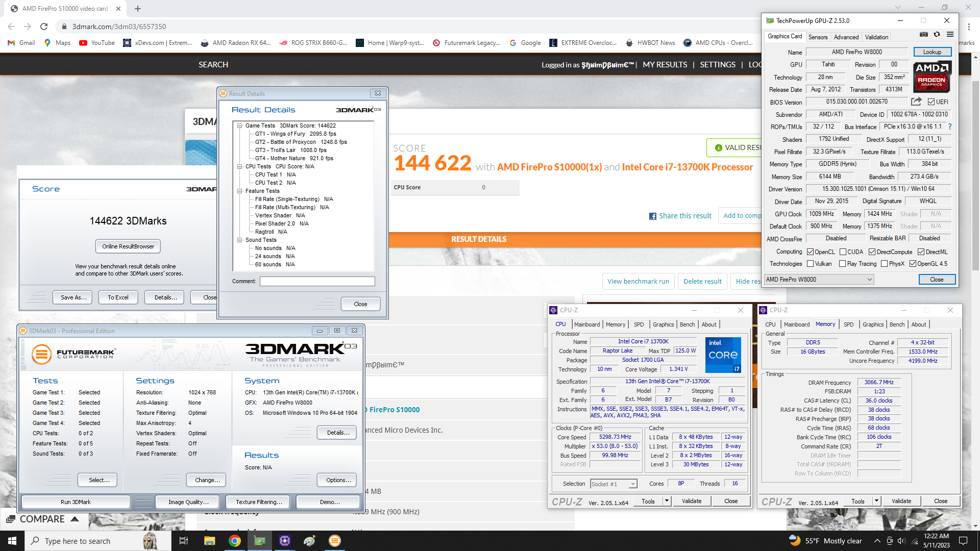Click the BIOS export share icon in GPU-Z
980x551 pixels.
[917, 102]
